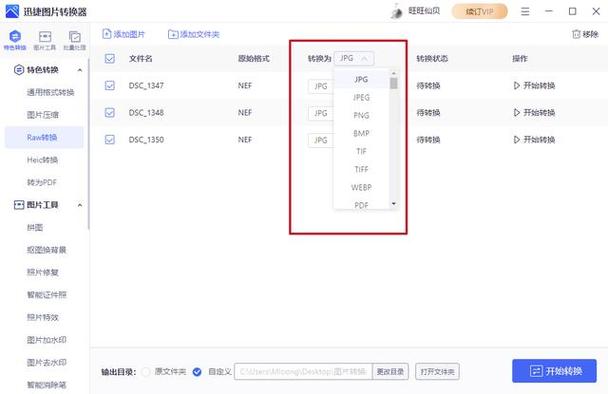This screenshot has height=394, width=608.
Task: Open 抠图换背景 in the sidebar
Action: [x=47, y=250]
